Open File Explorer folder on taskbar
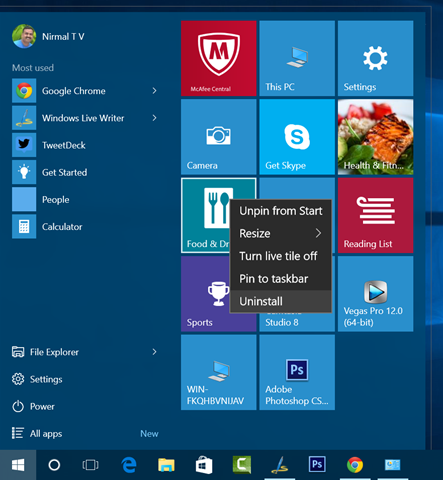Viewport: 443px width, 480px height. [166, 465]
